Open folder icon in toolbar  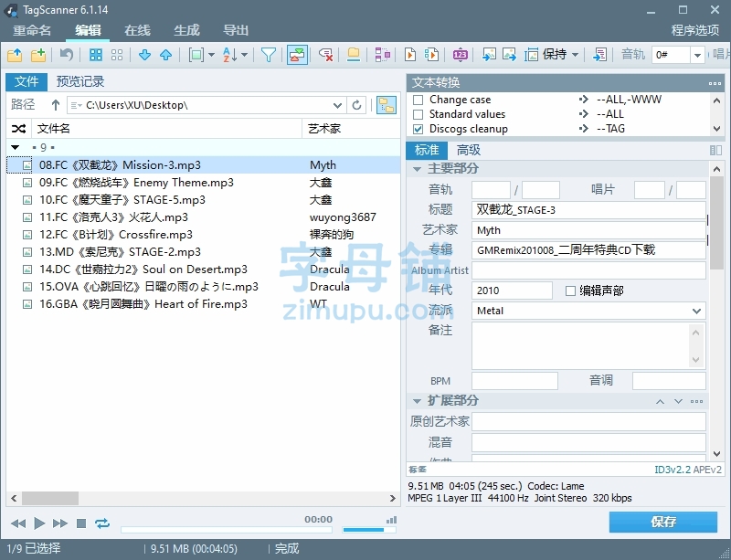15,55
